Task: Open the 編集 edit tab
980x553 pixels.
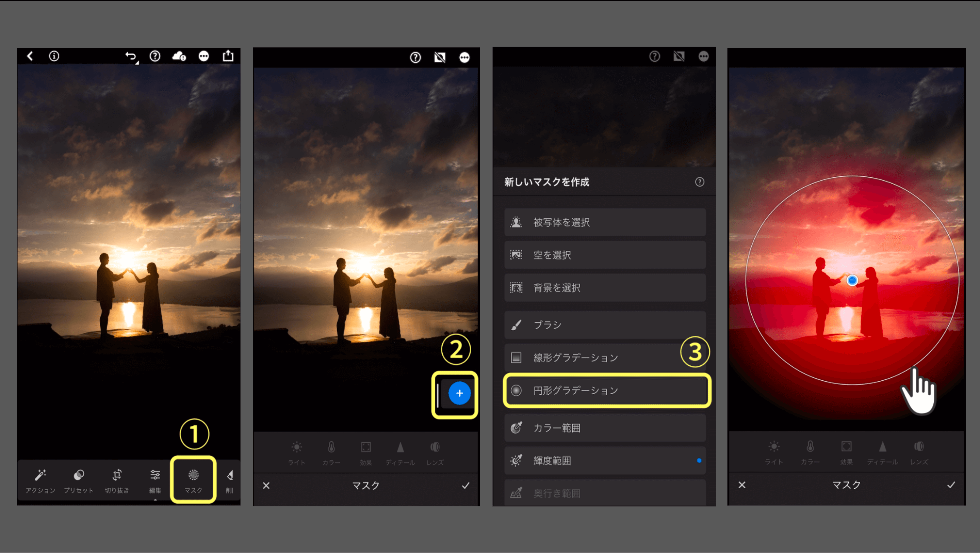Action: [x=155, y=480]
